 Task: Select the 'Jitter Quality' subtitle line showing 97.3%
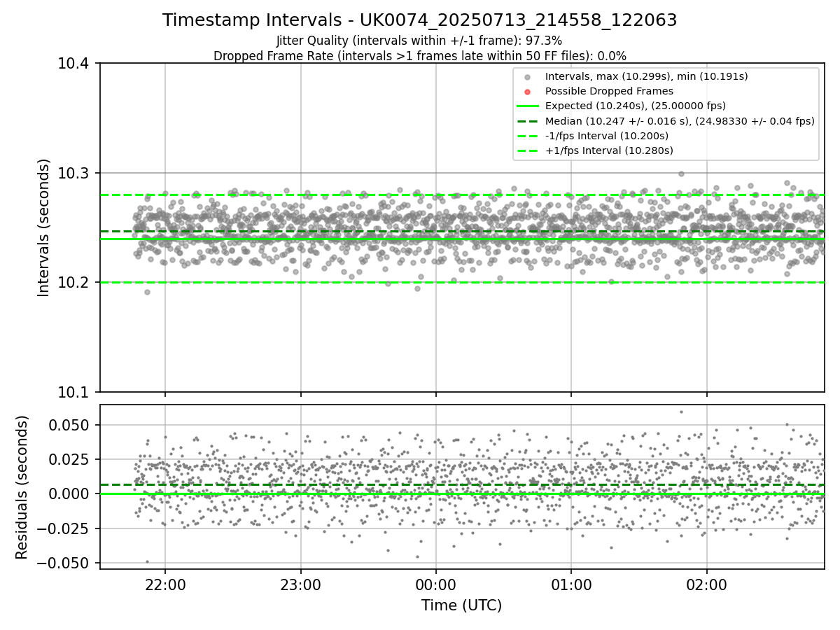[419, 41]
